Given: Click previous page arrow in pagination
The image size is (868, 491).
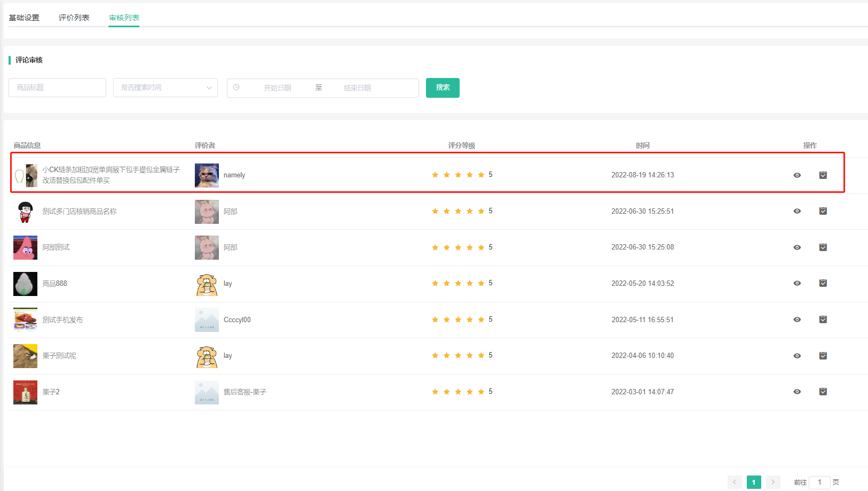Looking at the screenshot, I should click(x=735, y=482).
